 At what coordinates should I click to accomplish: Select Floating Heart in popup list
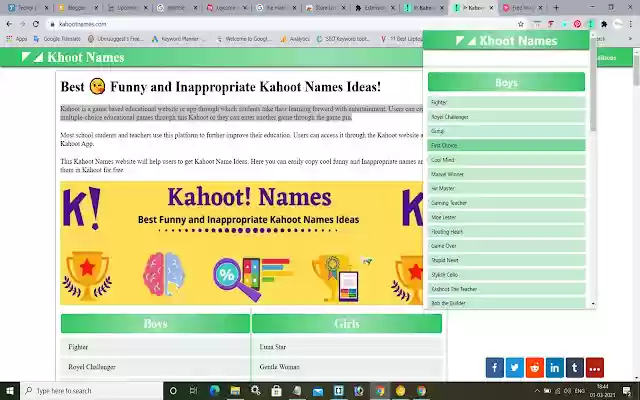(507, 231)
